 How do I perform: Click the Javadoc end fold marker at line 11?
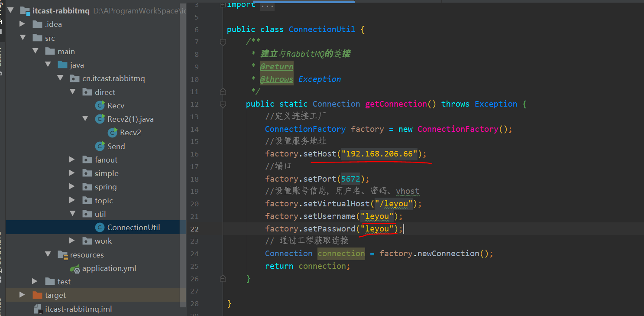(x=223, y=91)
